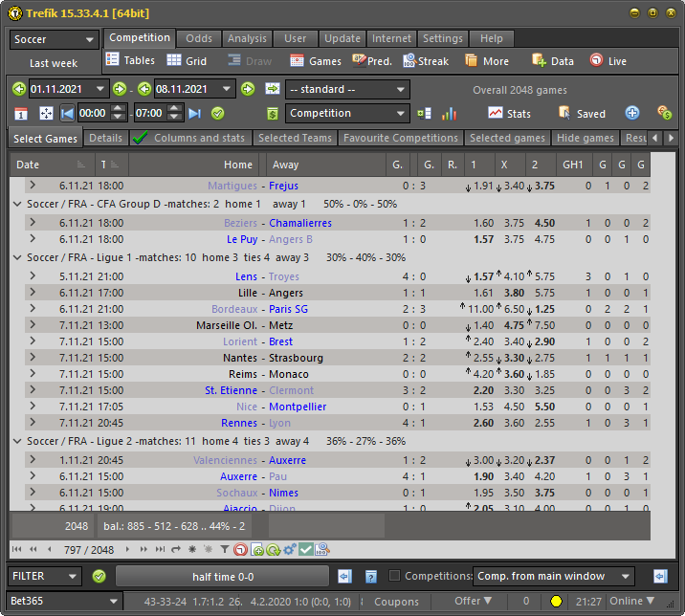The width and height of the screenshot is (685, 616).
Task: Click the Stats chart icon
Action: coord(509,113)
